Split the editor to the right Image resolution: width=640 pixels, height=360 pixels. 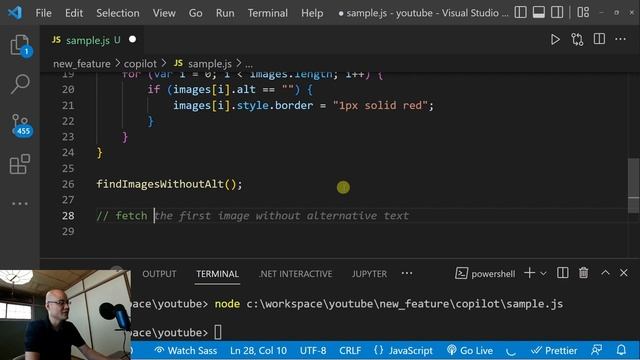pyautogui.click(x=599, y=39)
